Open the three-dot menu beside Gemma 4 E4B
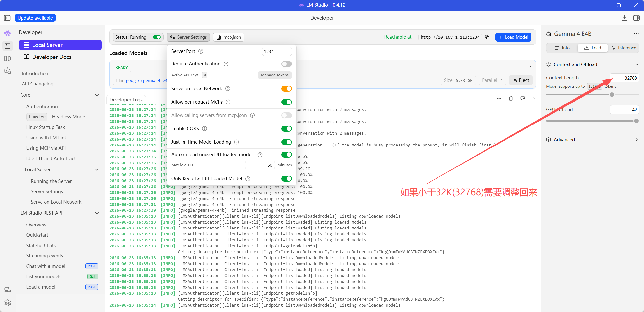 (x=636, y=34)
